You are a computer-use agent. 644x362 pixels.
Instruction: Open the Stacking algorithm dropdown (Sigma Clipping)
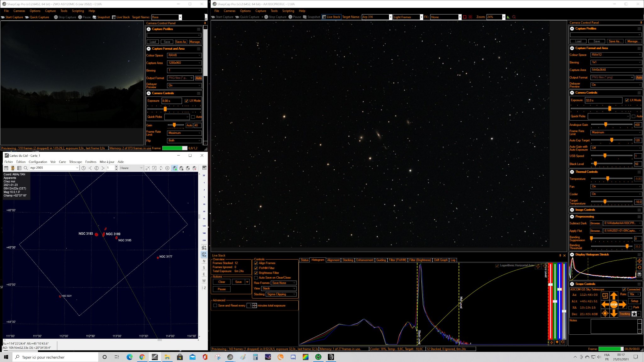(281, 294)
